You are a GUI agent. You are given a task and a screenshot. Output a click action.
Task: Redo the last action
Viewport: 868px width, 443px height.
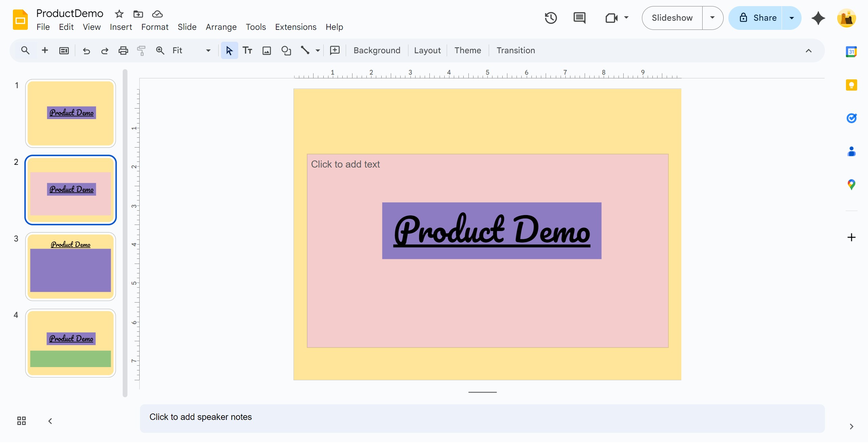pos(105,51)
